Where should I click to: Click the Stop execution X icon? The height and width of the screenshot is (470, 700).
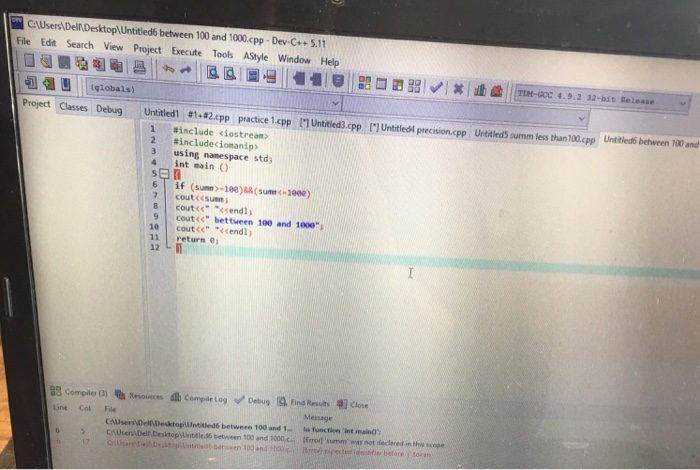click(458, 88)
